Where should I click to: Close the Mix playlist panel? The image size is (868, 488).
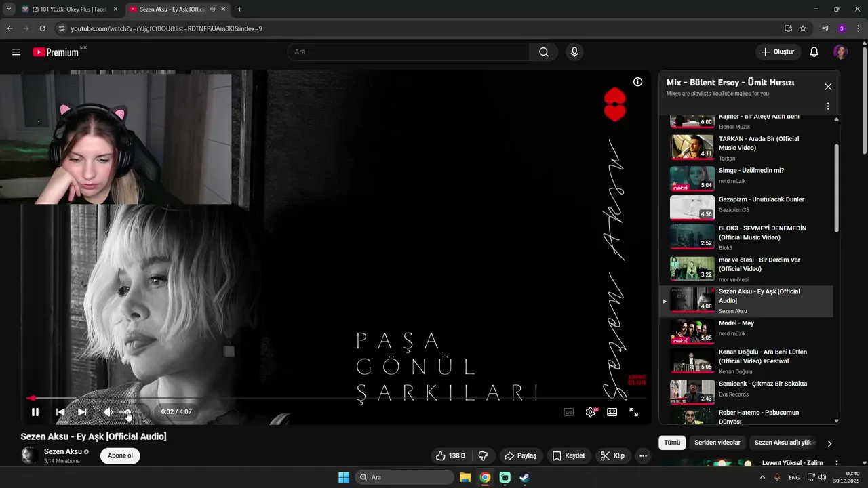(x=828, y=87)
